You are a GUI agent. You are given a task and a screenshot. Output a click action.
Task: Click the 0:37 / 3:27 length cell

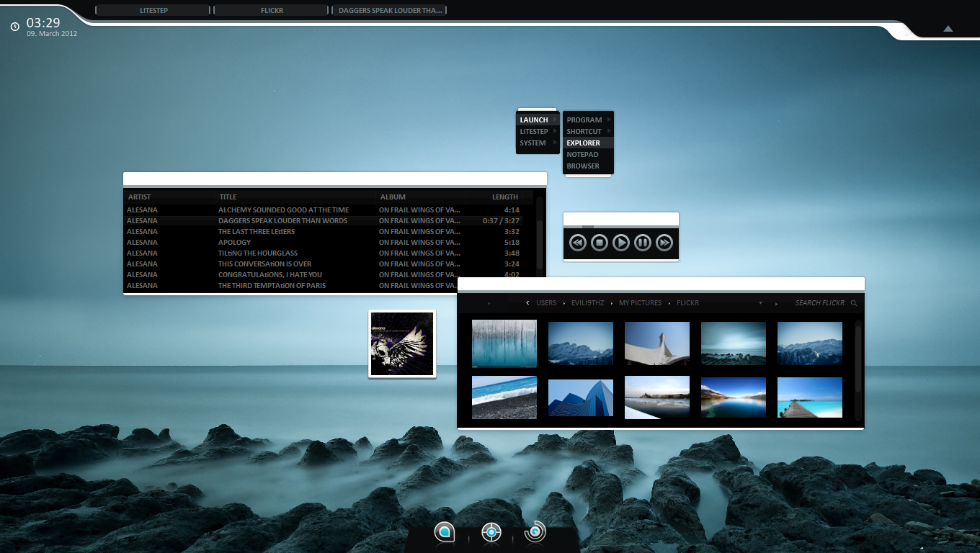point(502,221)
